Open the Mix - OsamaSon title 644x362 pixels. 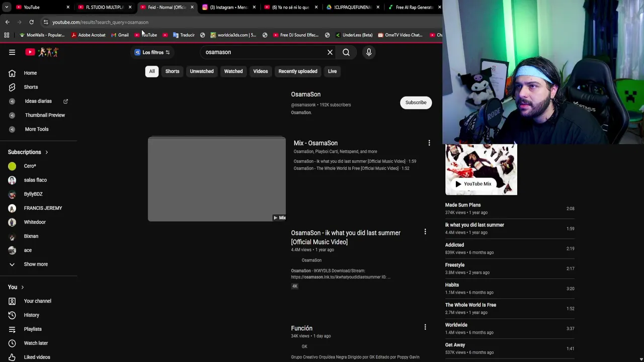coord(315,143)
